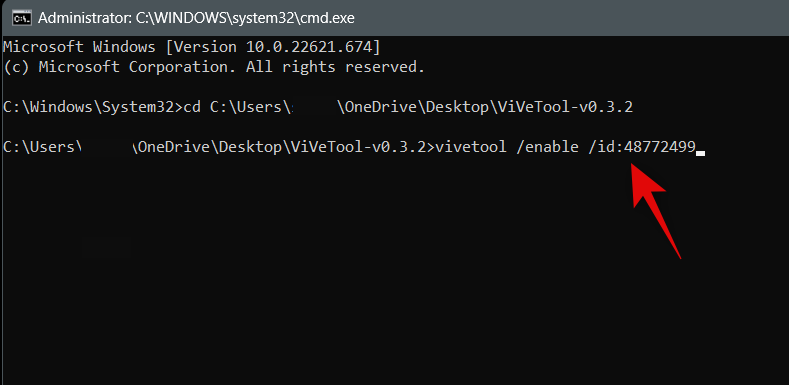The height and width of the screenshot is (385, 789).
Task: Place cursor at the blinking text caret
Action: coord(700,153)
